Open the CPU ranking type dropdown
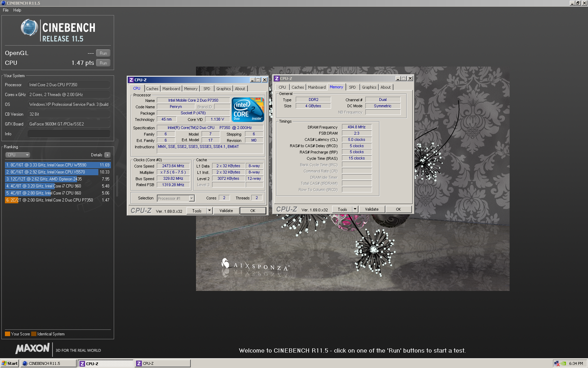Screen dimensions: 588x368 click(x=17, y=155)
